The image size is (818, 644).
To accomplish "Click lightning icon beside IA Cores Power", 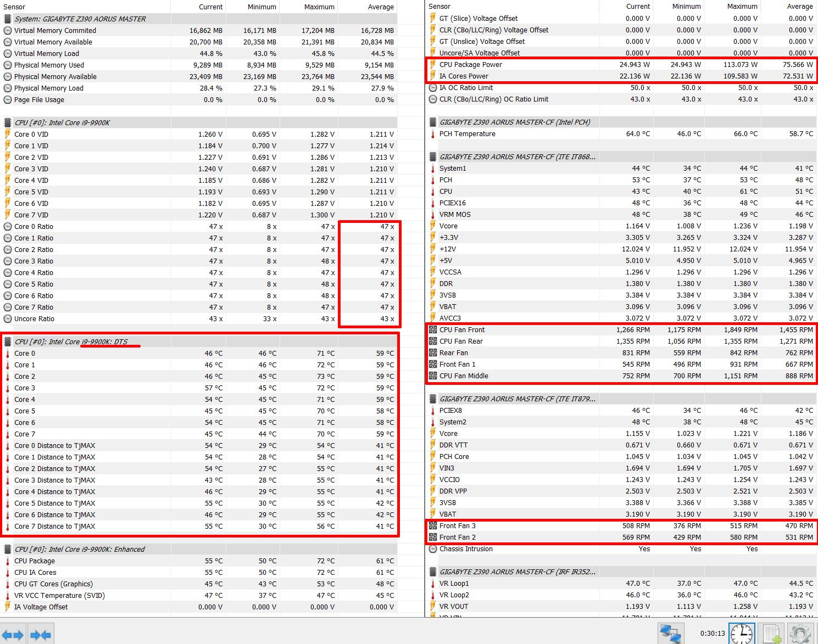I will pyautogui.click(x=433, y=76).
